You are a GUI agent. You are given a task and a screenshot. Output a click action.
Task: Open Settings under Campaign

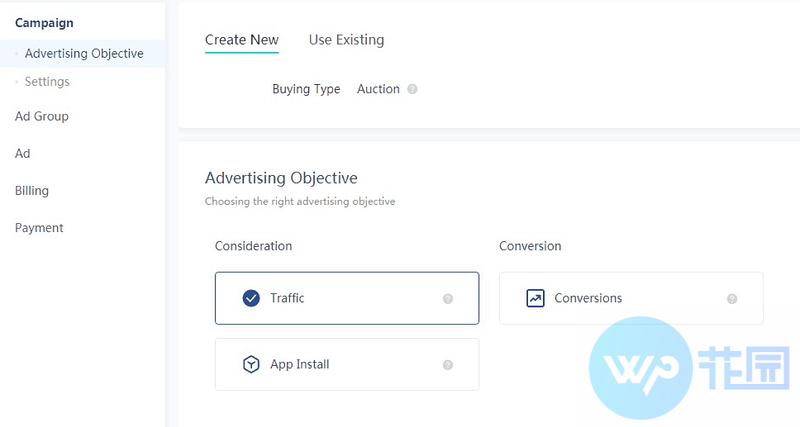(x=47, y=82)
